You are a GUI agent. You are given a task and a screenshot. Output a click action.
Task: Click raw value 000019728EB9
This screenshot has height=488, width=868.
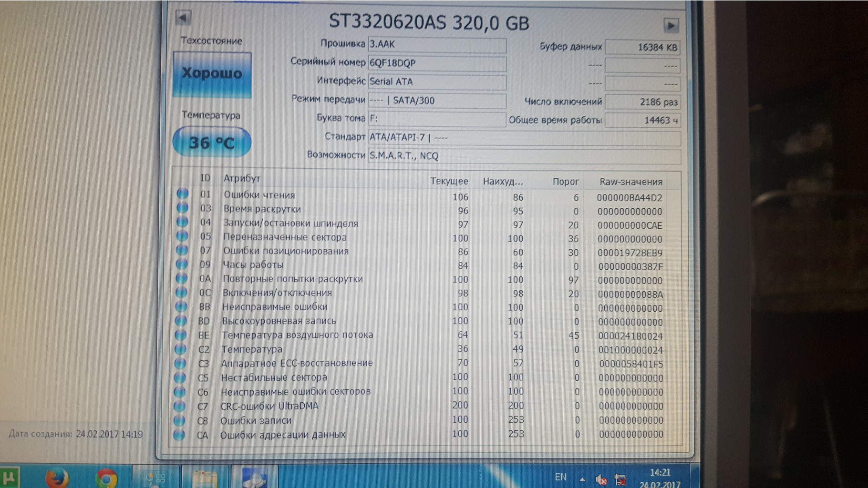coord(630,253)
